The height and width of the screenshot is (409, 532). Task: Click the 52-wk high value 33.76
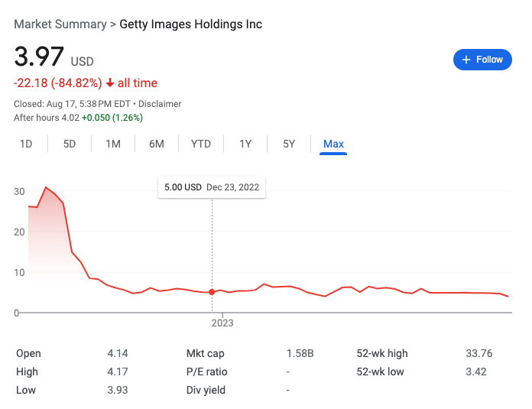(x=478, y=353)
